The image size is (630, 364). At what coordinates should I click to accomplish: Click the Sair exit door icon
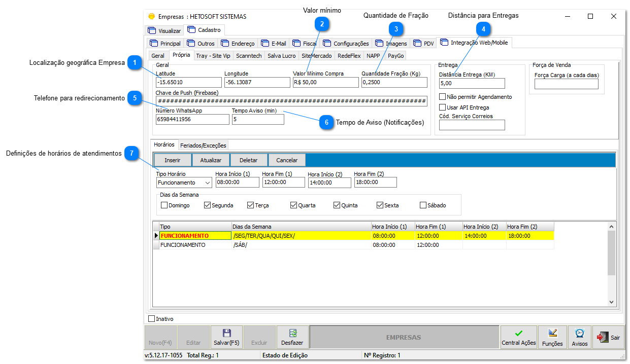[604, 337]
